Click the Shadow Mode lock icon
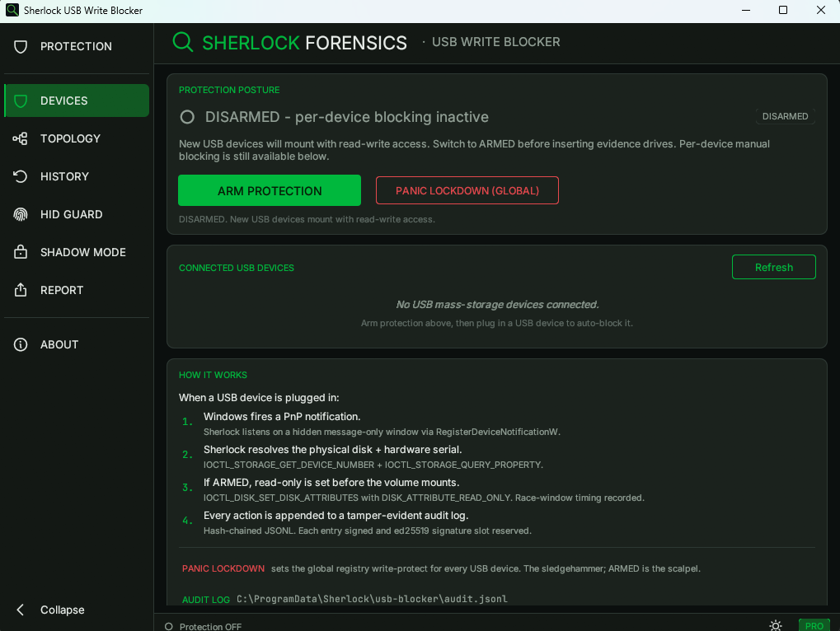Viewport: 840px width, 631px height. pyautogui.click(x=21, y=252)
